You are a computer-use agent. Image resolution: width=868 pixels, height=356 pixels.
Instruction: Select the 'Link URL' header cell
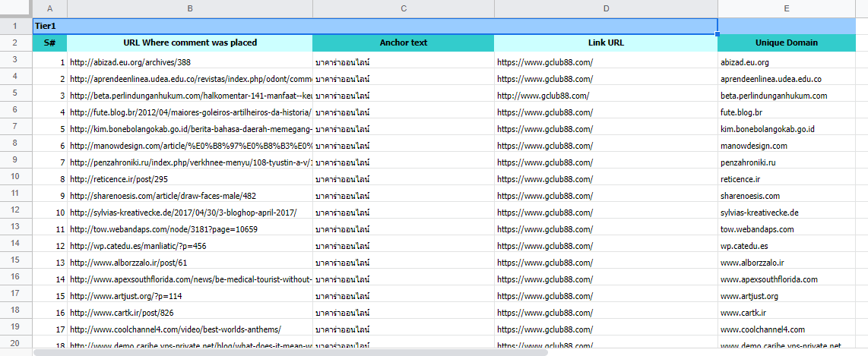pyautogui.click(x=606, y=43)
